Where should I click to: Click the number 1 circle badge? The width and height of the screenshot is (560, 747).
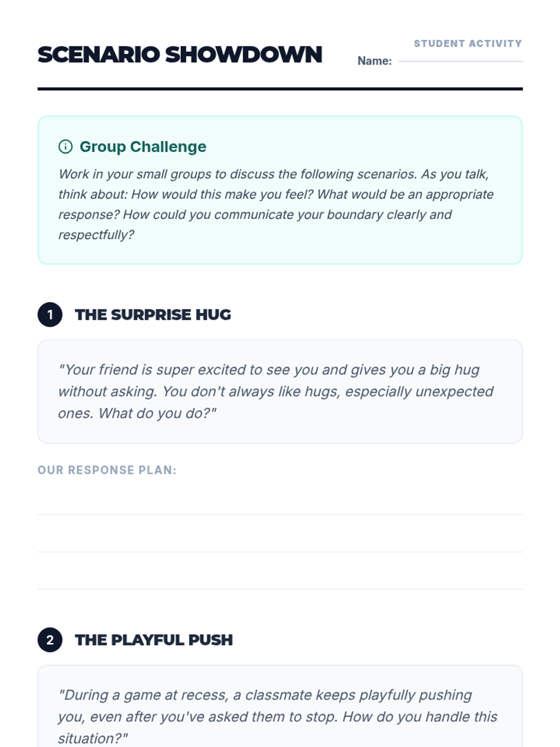[x=50, y=315]
